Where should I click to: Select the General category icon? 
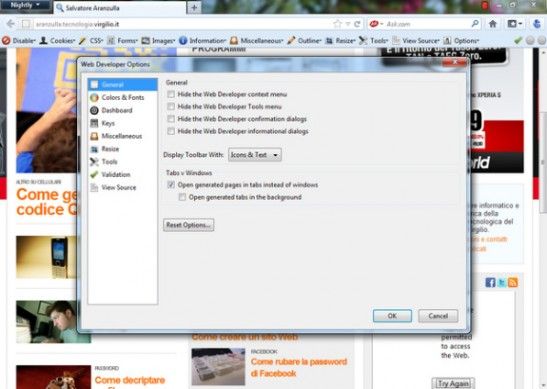coord(94,84)
